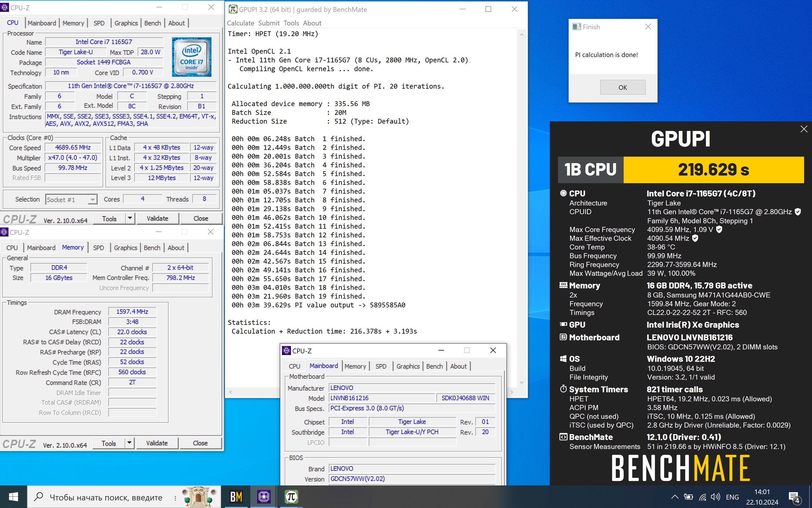Click the Motherboard icon in BenchMate panel
The height and width of the screenshot is (508, 812).
click(x=563, y=337)
